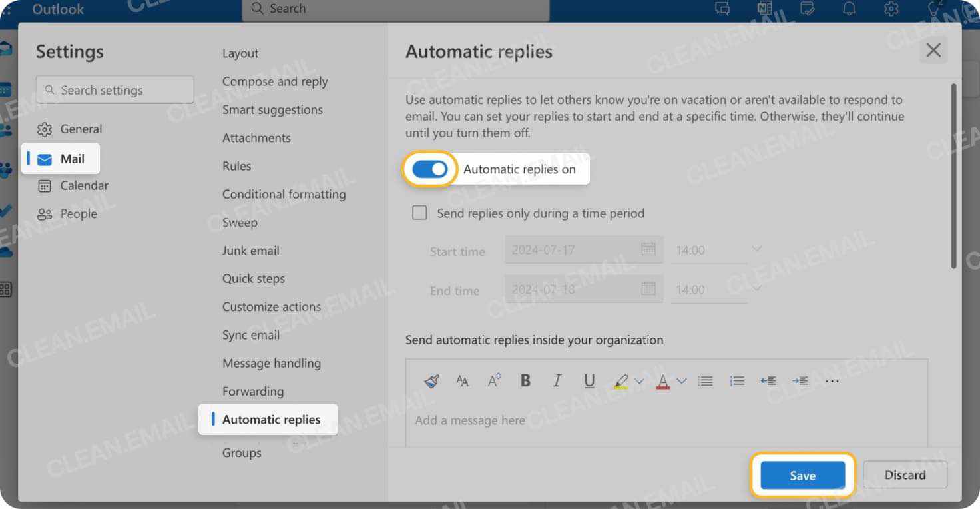The width and height of the screenshot is (980, 509).
Task: Close the Settings dialog
Action: (933, 50)
